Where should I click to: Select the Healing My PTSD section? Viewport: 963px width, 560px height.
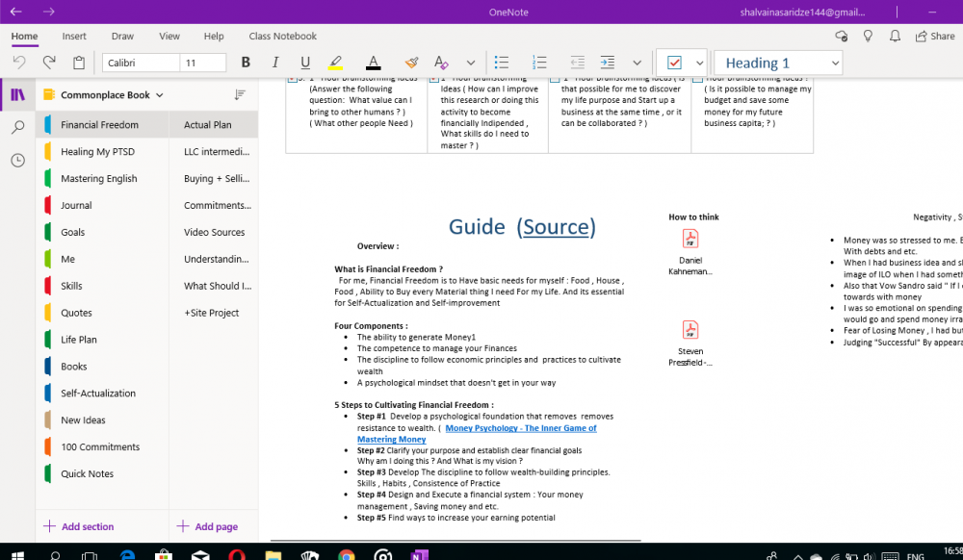(98, 152)
